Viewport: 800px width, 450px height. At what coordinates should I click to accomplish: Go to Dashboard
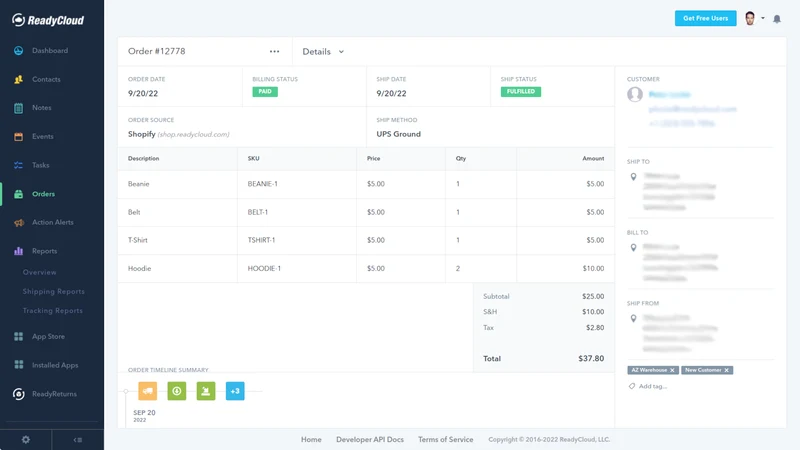[x=50, y=51]
